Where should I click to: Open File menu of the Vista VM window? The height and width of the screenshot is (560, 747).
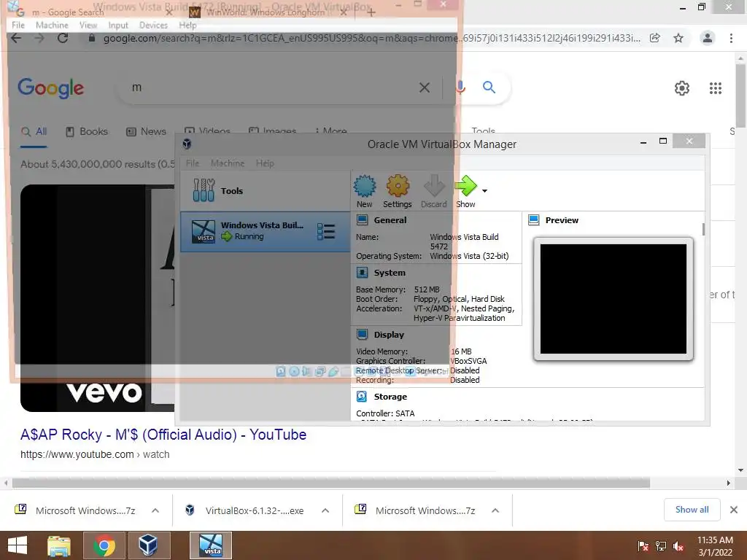18,25
